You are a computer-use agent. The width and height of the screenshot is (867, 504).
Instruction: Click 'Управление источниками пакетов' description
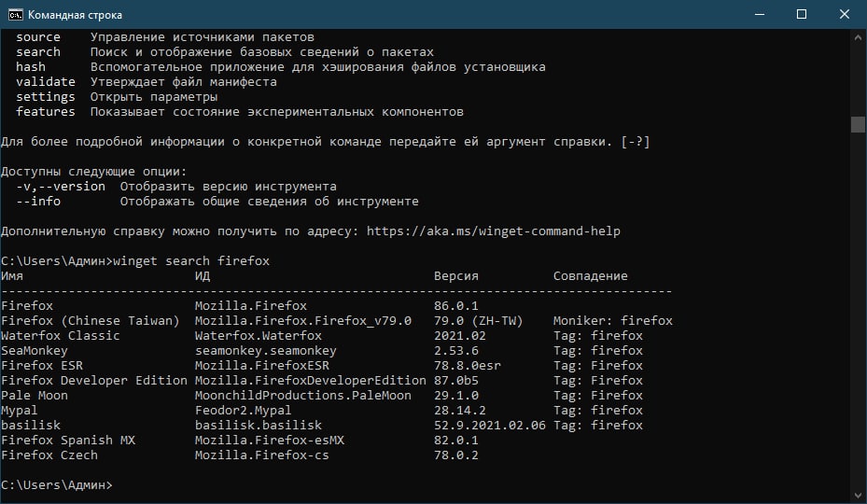point(203,37)
